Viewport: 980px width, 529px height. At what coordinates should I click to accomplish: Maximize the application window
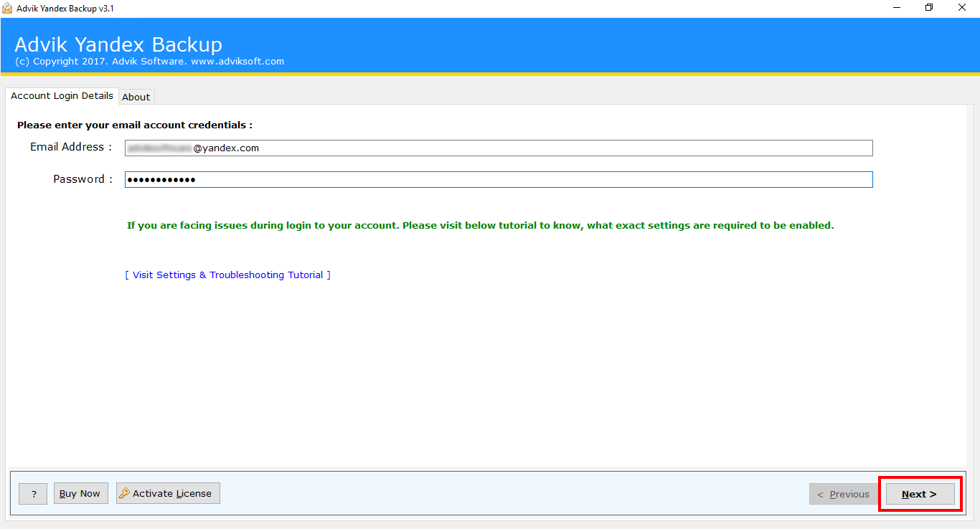(x=928, y=8)
